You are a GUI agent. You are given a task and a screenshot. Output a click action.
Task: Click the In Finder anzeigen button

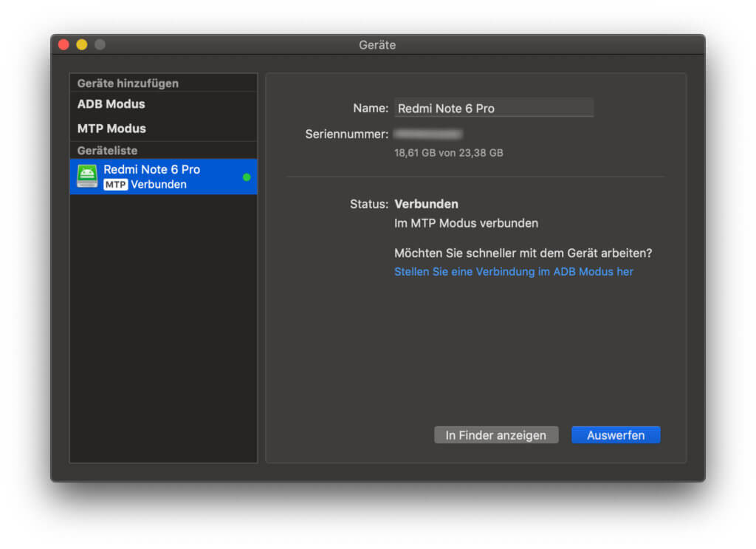[496, 434]
